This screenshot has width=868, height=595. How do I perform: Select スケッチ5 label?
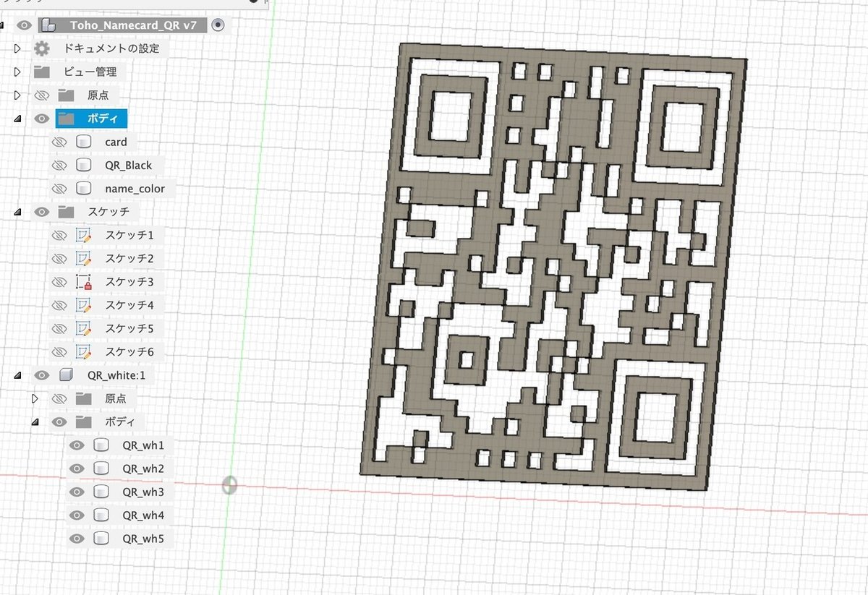pos(129,329)
